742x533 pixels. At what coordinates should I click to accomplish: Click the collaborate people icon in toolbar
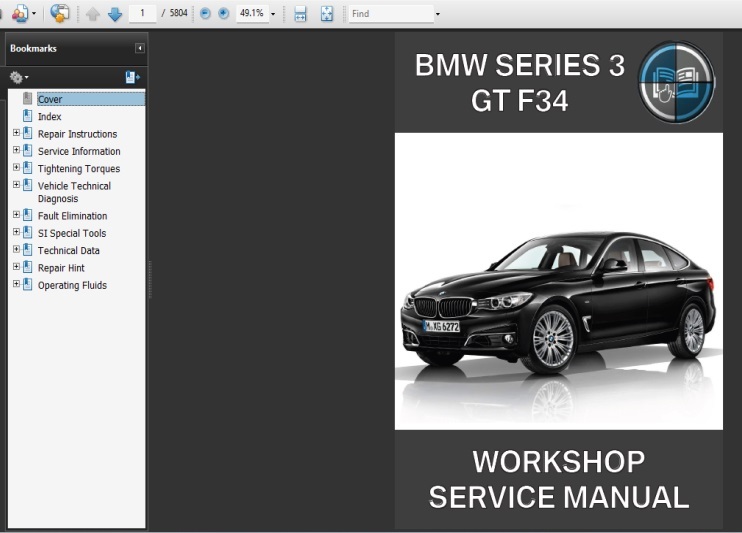point(19,13)
